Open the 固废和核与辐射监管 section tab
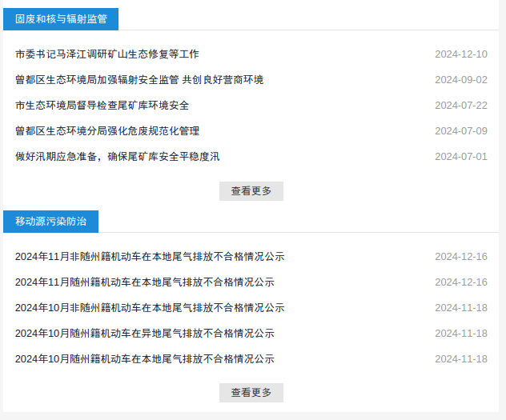 coord(61,19)
